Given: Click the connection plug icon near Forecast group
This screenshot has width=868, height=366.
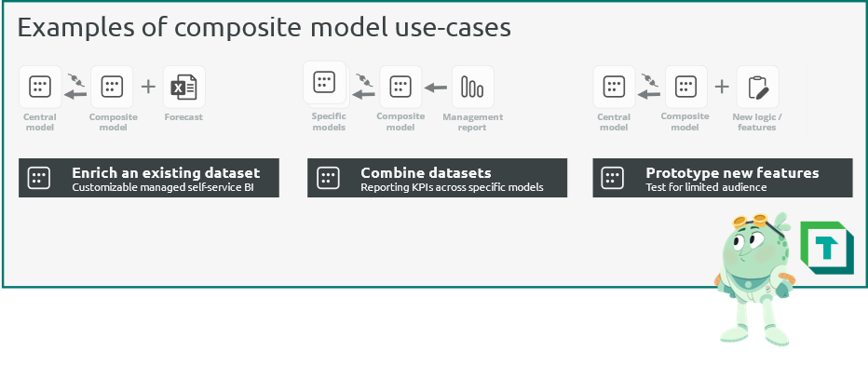Looking at the screenshot, I should click(x=76, y=80).
